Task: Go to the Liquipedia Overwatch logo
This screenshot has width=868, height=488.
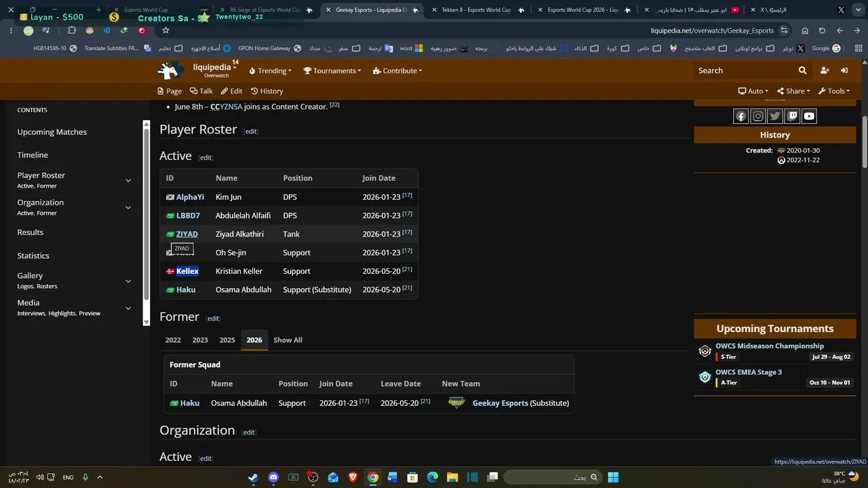Action: point(171,70)
